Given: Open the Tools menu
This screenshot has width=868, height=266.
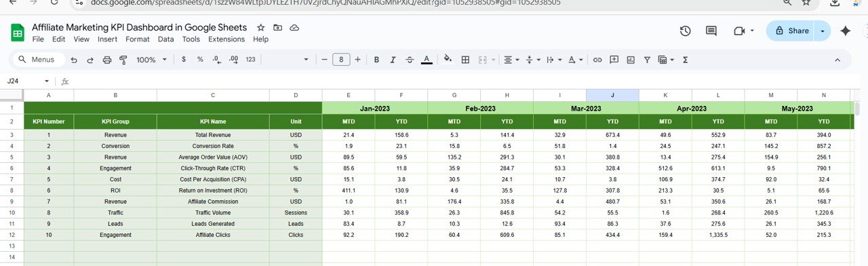Looking at the screenshot, I should [191, 39].
